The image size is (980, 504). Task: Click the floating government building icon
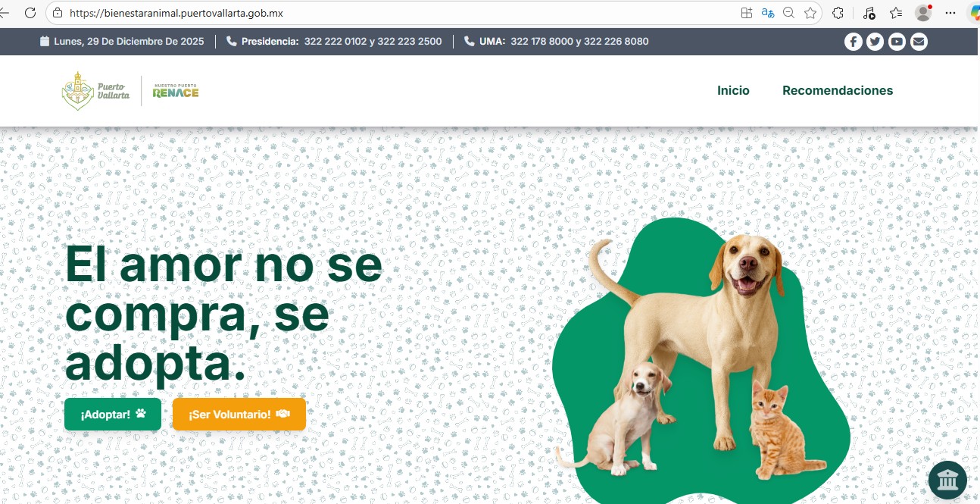click(x=947, y=480)
